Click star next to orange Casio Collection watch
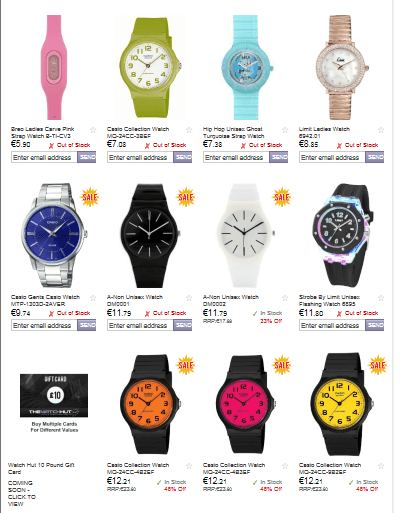The width and height of the screenshot is (417, 513). 189,466
